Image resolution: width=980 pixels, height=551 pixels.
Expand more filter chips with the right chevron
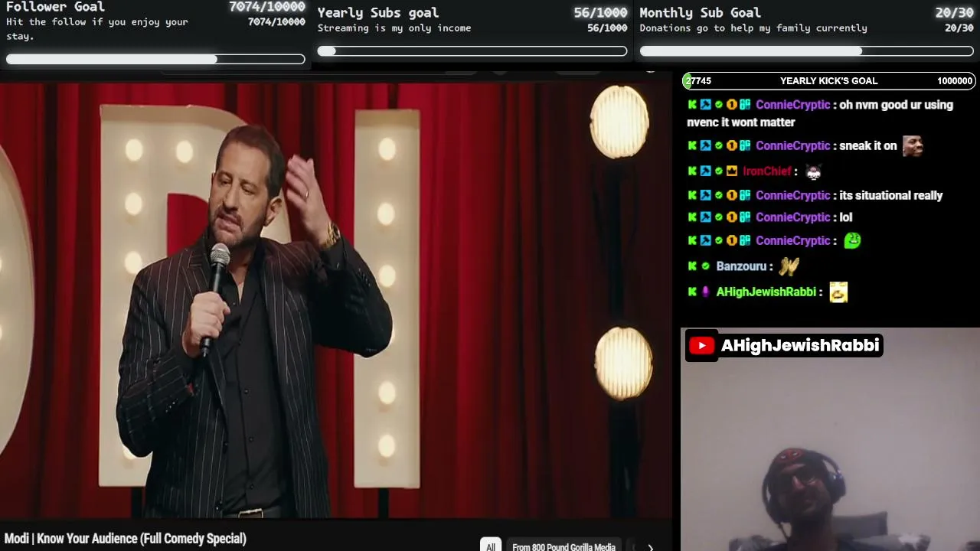(x=650, y=547)
